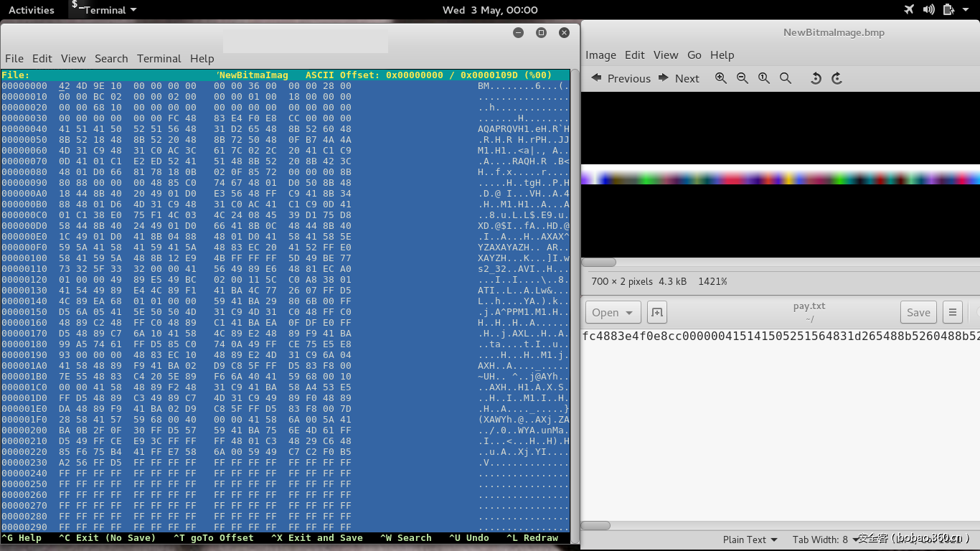The image size is (980, 551).
Task: Open the Search menu in terminal window
Action: pyautogui.click(x=111, y=59)
